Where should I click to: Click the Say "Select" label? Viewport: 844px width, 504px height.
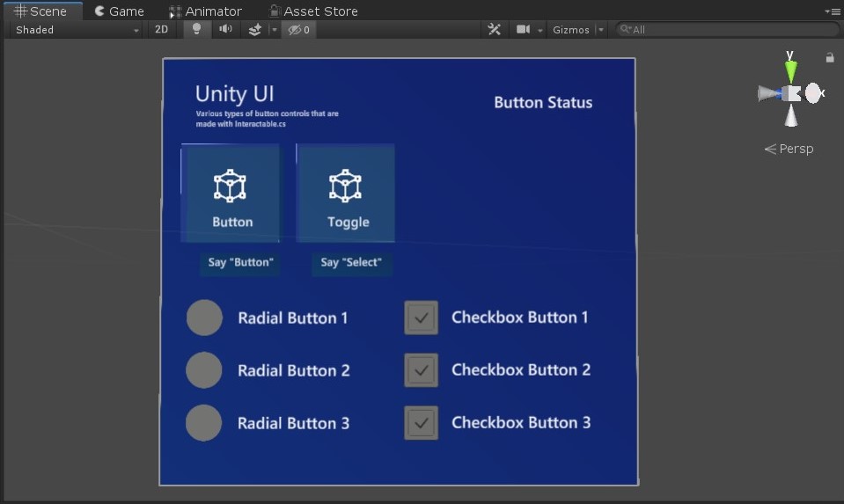click(351, 262)
